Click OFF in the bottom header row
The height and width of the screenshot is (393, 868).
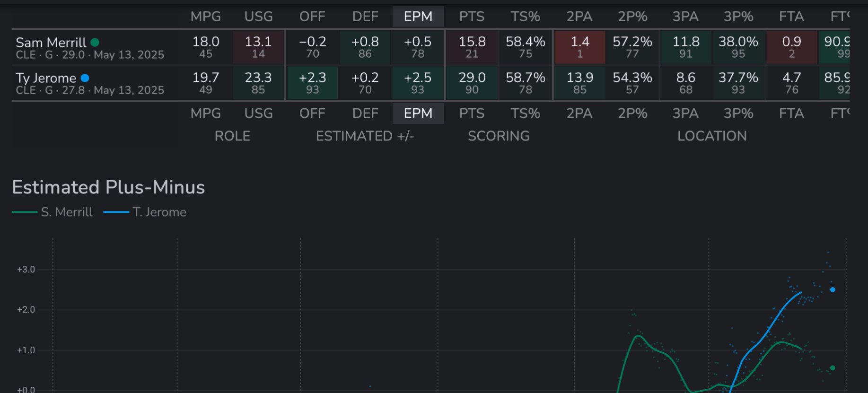pyautogui.click(x=312, y=114)
